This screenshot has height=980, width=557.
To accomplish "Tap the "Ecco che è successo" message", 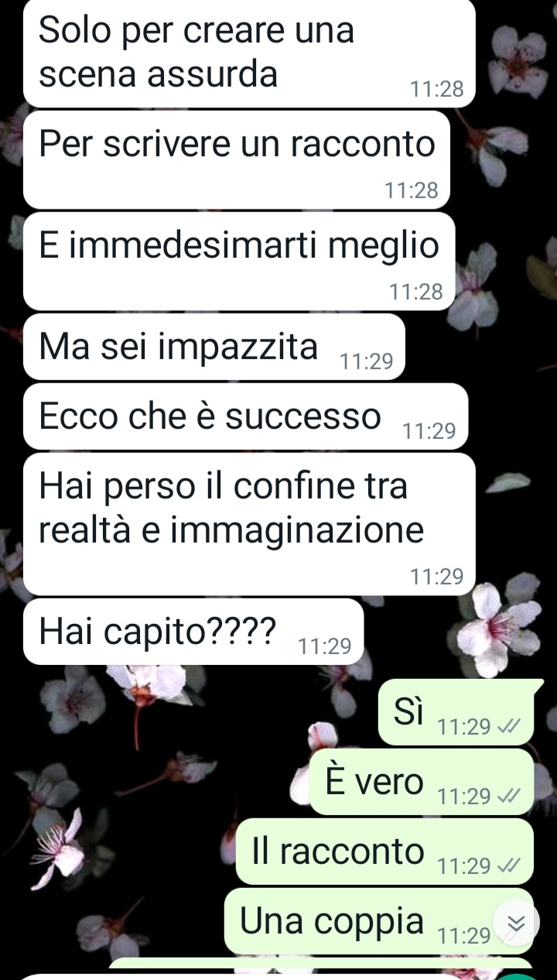I will click(x=246, y=416).
